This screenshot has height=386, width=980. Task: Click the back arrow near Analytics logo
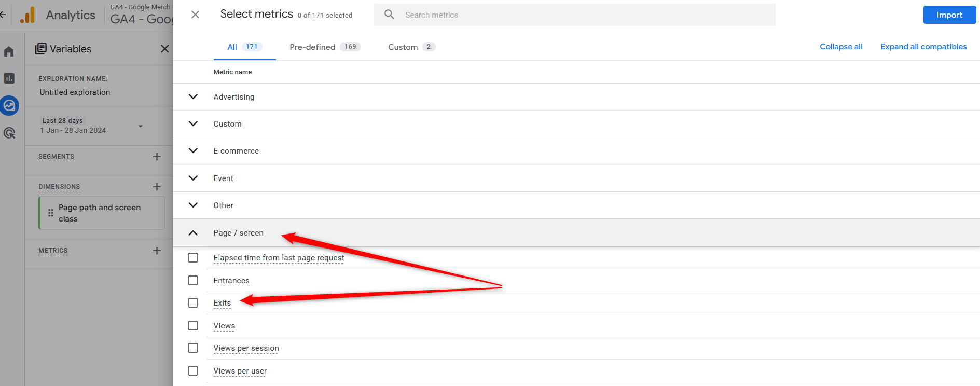coord(3,15)
